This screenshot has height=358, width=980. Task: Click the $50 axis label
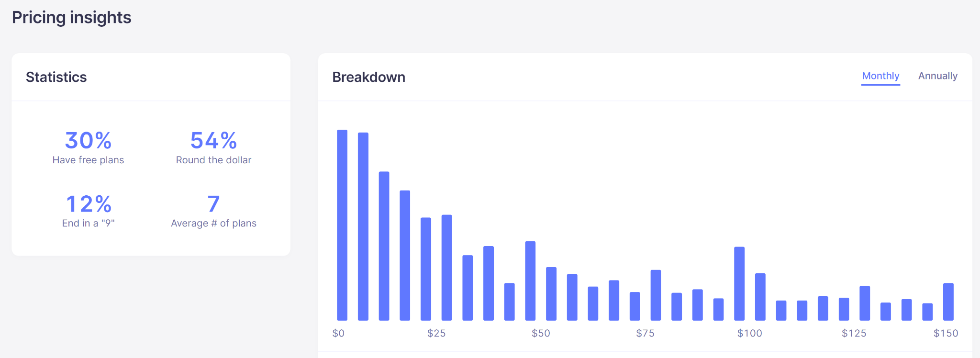click(x=541, y=333)
